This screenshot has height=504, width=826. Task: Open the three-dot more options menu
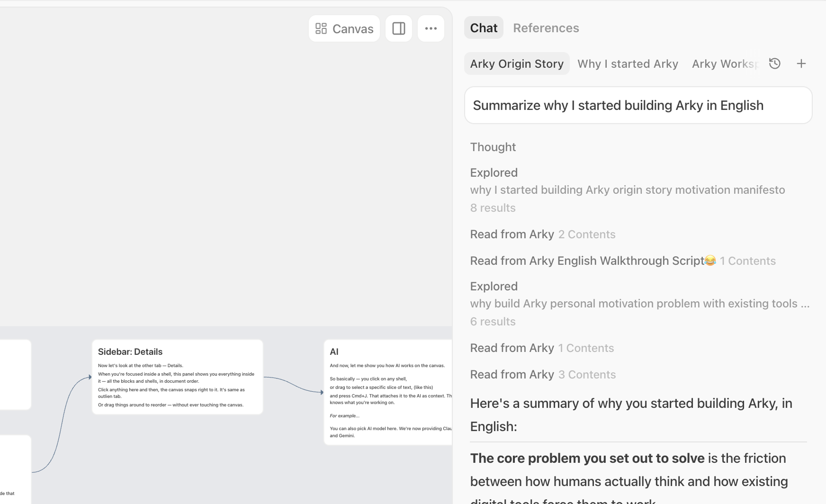click(x=431, y=29)
